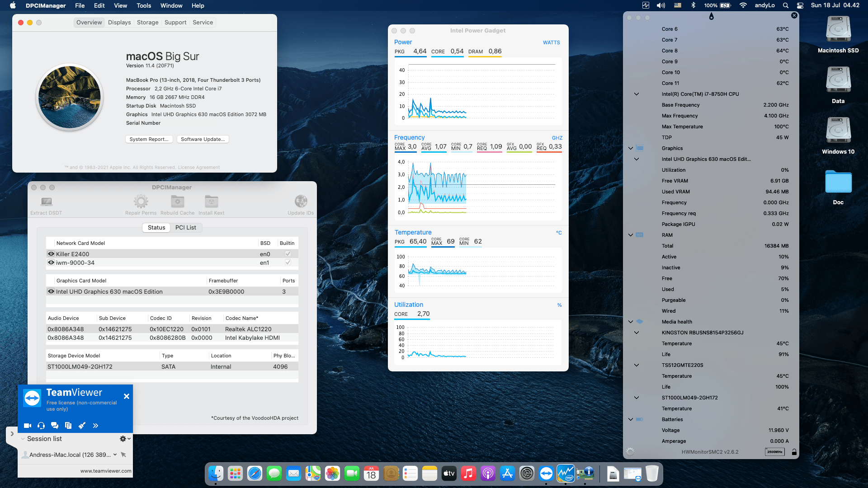Switch to Storage tab in About This Mac
868x488 pixels.
pos(148,23)
